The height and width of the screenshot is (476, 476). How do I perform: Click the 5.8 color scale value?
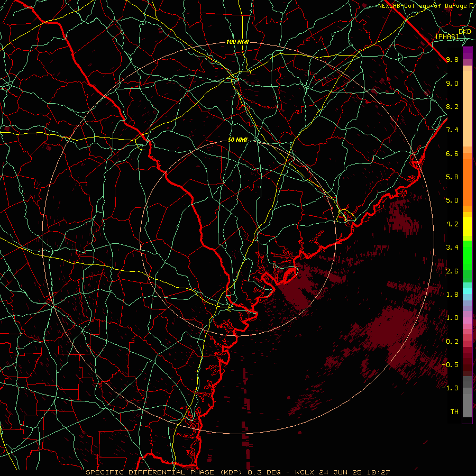pyautogui.click(x=452, y=177)
